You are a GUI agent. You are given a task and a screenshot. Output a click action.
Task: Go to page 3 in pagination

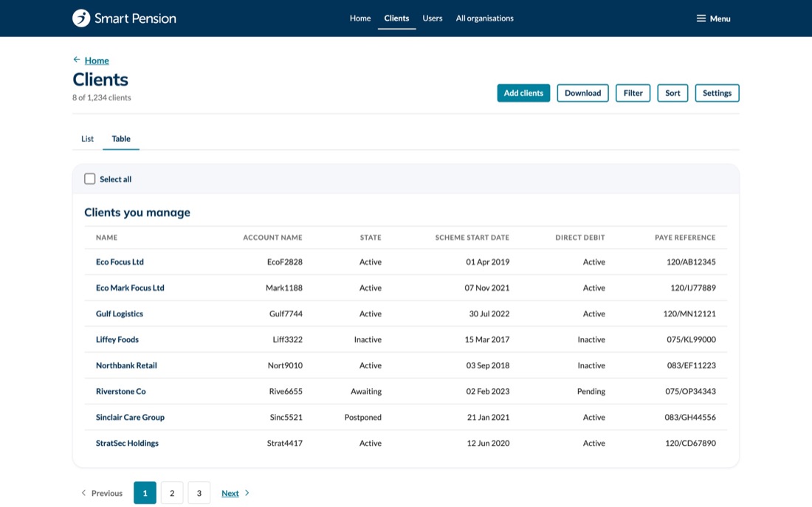point(199,493)
